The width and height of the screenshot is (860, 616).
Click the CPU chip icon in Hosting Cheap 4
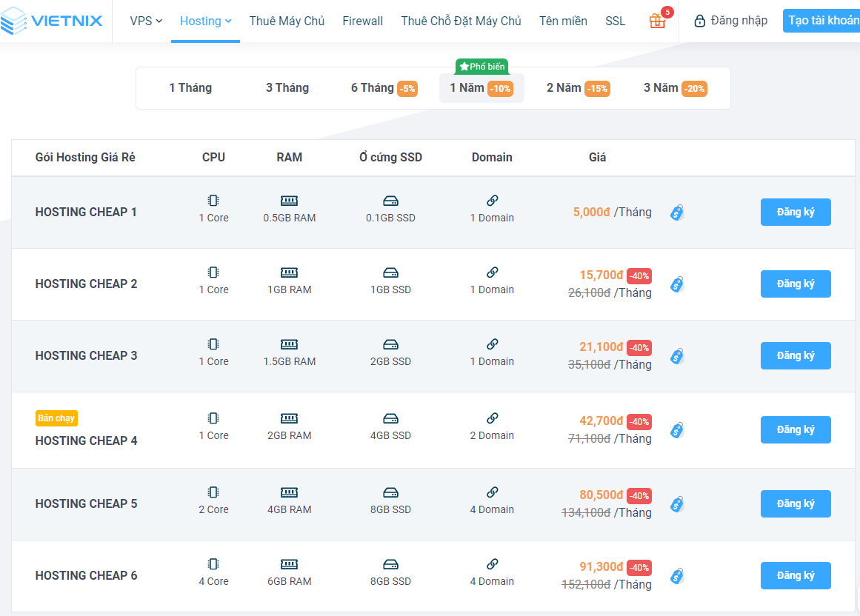pos(213,418)
